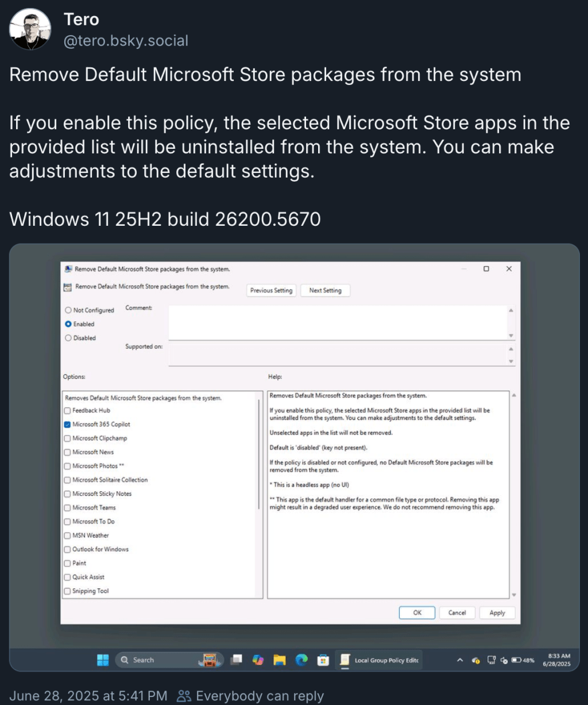588x705 pixels.
Task: Apply the policy changes with the Apply button
Action: tap(497, 612)
